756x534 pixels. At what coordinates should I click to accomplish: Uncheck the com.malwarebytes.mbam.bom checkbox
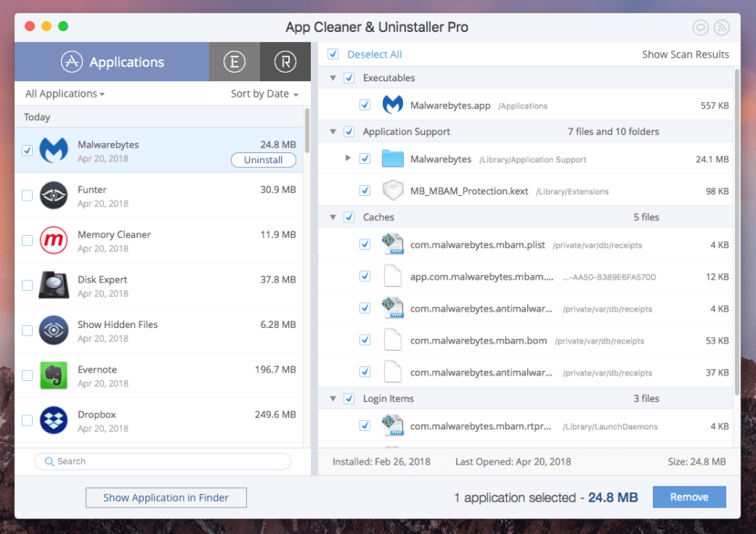coord(365,340)
